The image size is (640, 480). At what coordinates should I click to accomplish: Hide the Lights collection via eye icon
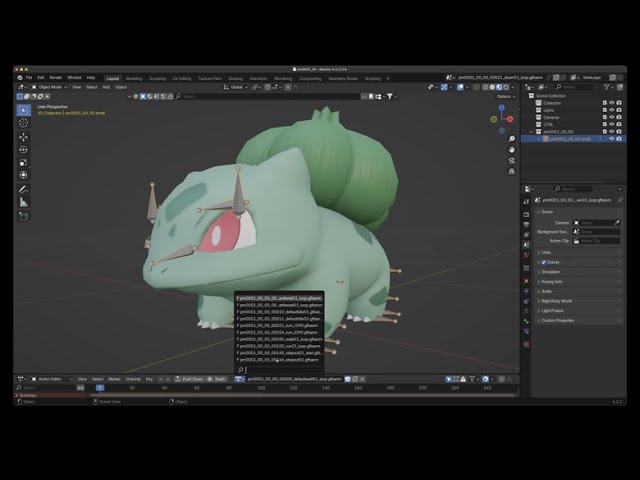[611, 110]
